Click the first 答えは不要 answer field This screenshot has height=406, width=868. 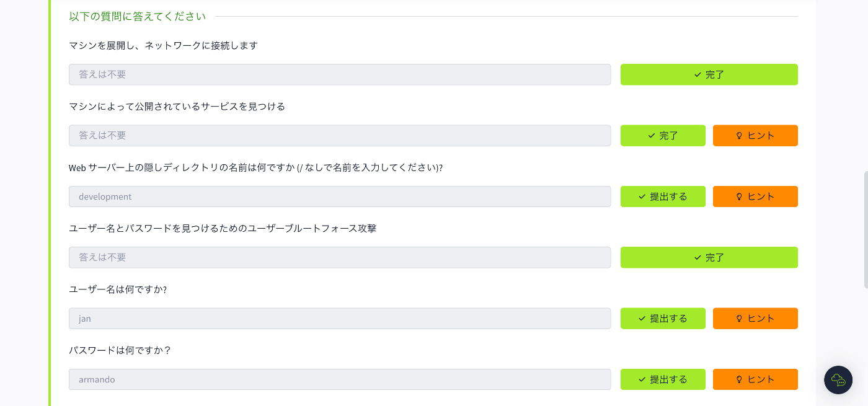[x=340, y=74]
